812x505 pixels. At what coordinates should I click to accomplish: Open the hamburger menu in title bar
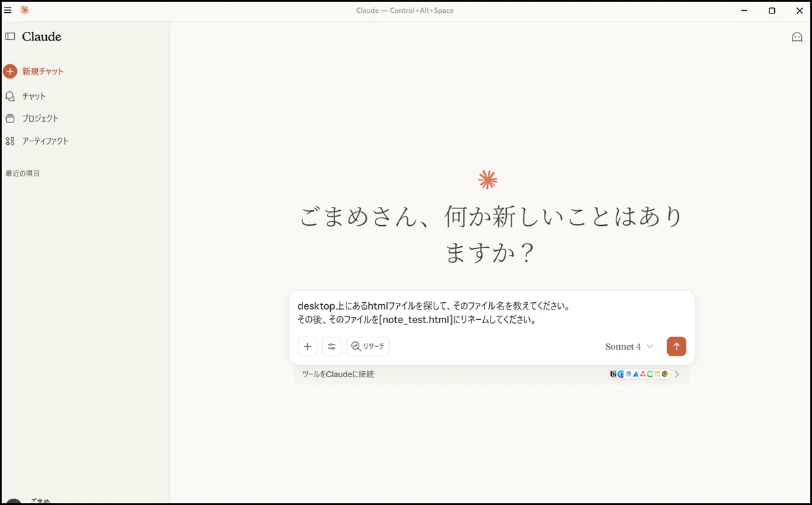click(x=8, y=10)
